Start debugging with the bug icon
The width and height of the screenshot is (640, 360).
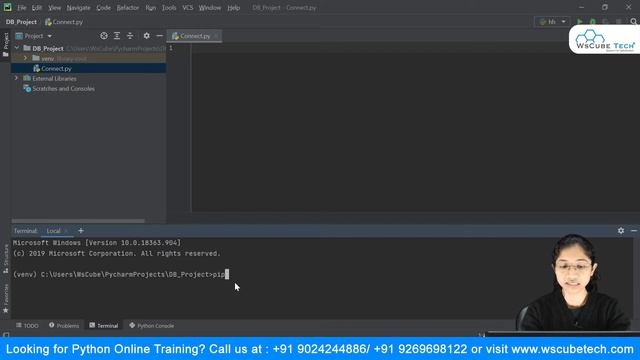[x=593, y=22]
